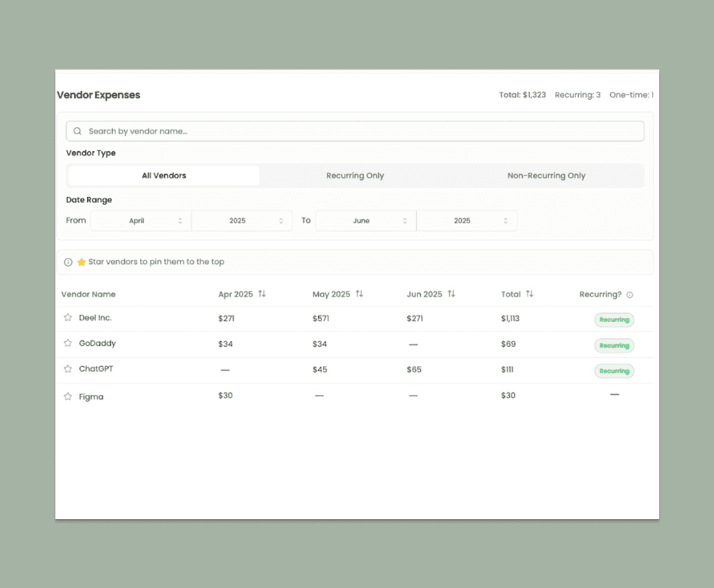
Task: Select the Recurring Only filter
Action: 355,175
